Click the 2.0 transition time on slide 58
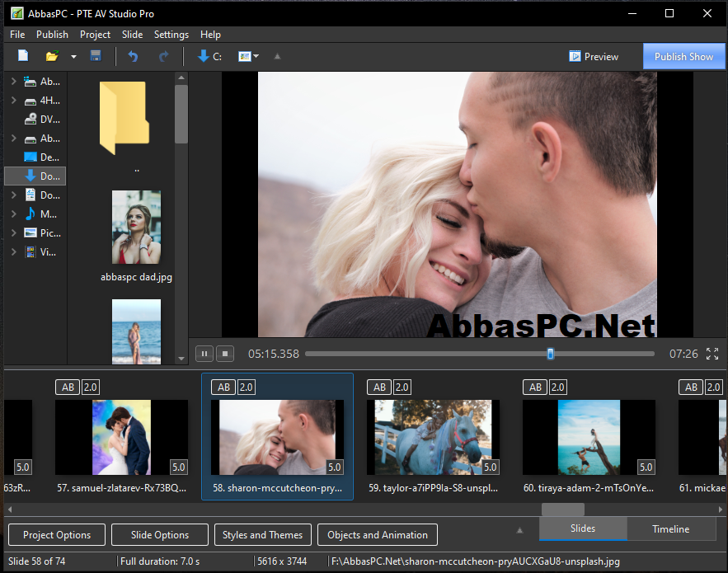Viewport: 728px width, 573px height. tap(246, 387)
